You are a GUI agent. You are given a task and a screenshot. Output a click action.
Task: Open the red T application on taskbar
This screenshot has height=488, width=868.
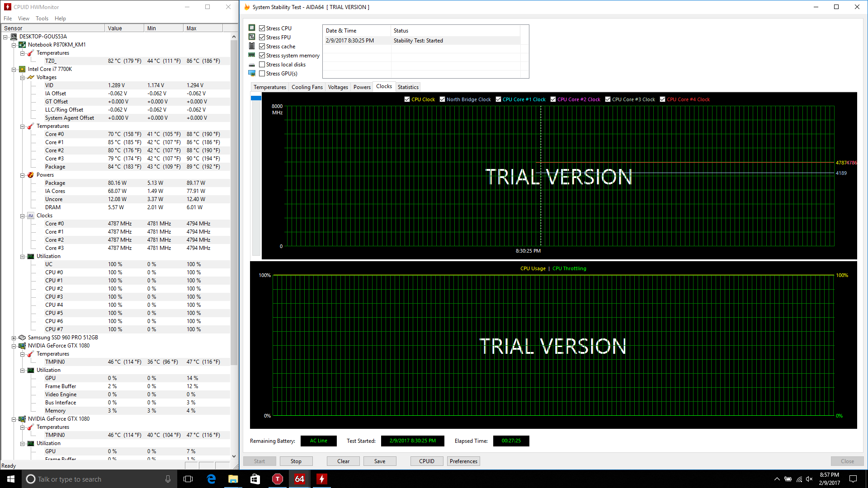point(278,479)
